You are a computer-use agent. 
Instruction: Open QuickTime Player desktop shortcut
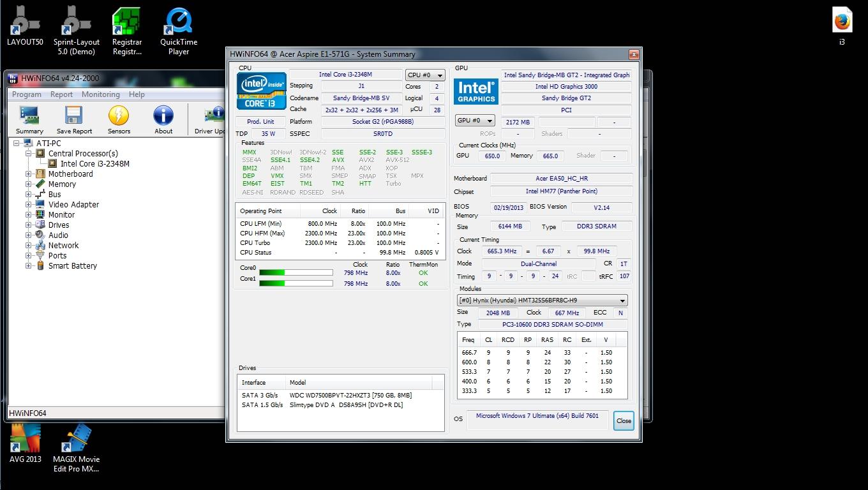[x=179, y=30]
